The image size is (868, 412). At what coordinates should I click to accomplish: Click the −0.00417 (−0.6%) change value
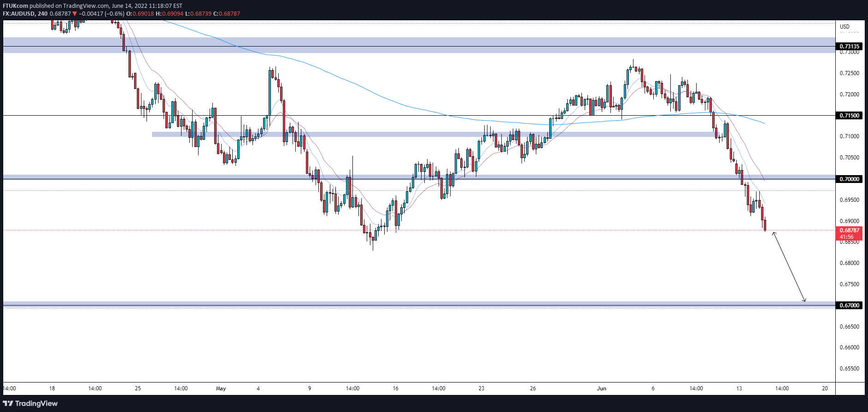pos(101,13)
